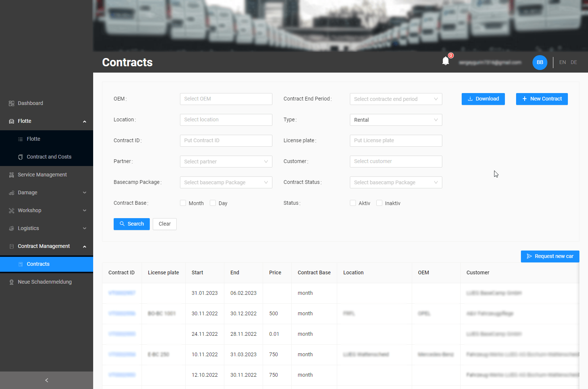
Task: Open the Contract Status dropdown
Action: [396, 182]
